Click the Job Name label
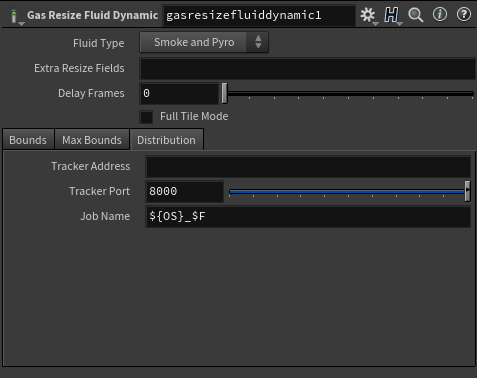Image resolution: width=477 pixels, height=378 pixels. pos(105,216)
